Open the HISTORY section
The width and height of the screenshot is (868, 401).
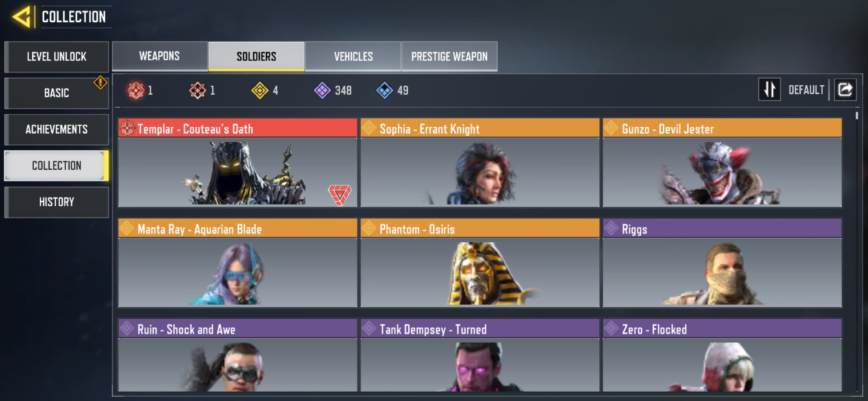coord(56,202)
